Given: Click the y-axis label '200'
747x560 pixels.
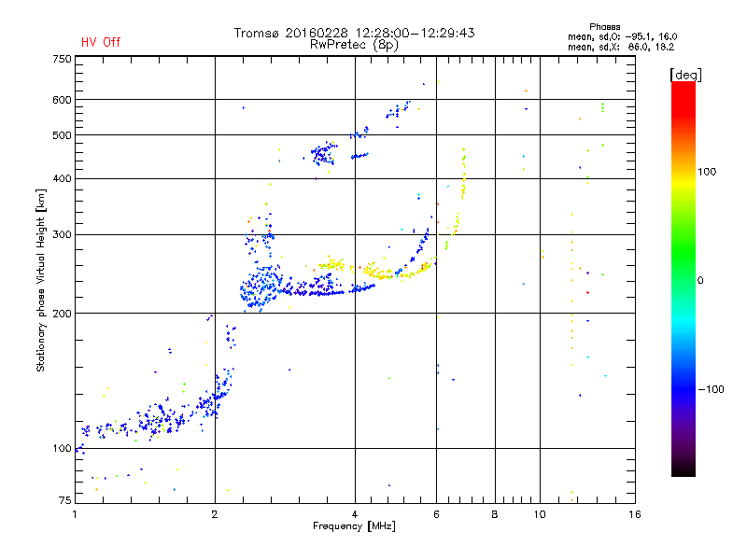Looking at the screenshot, I should tap(62, 314).
